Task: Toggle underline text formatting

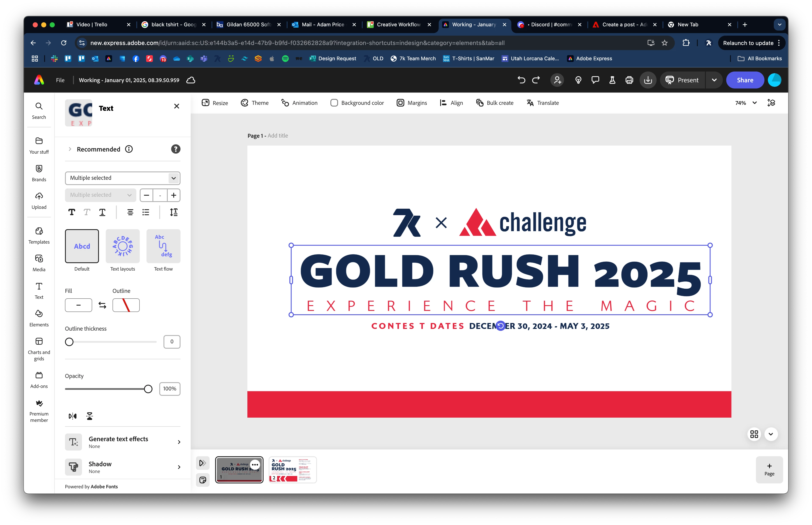Action: point(102,212)
